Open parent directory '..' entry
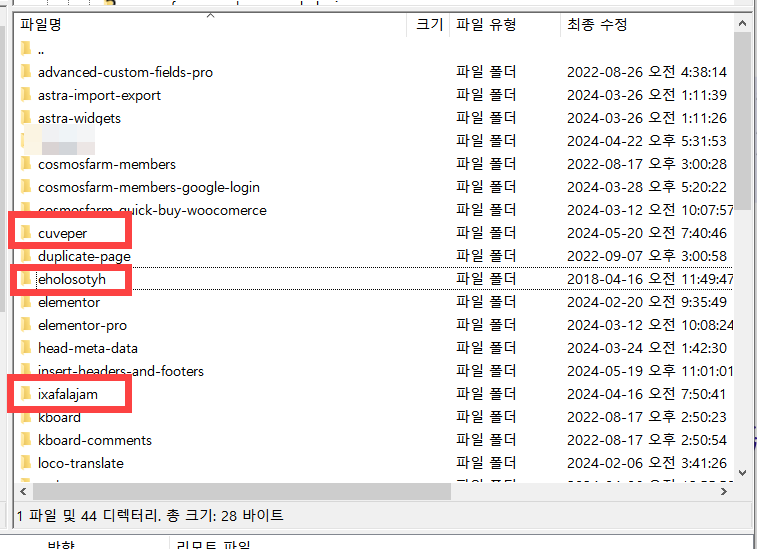The height and width of the screenshot is (549, 757). pos(41,50)
